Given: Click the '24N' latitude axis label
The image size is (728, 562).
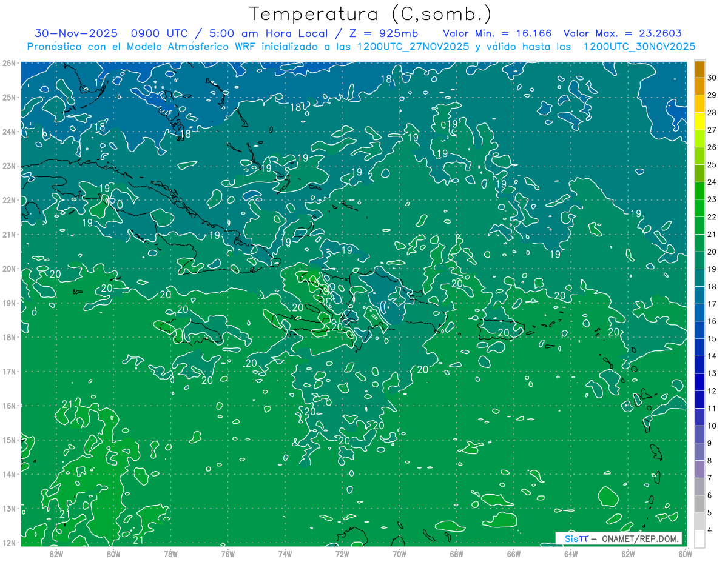Looking at the screenshot, I should click(9, 132).
